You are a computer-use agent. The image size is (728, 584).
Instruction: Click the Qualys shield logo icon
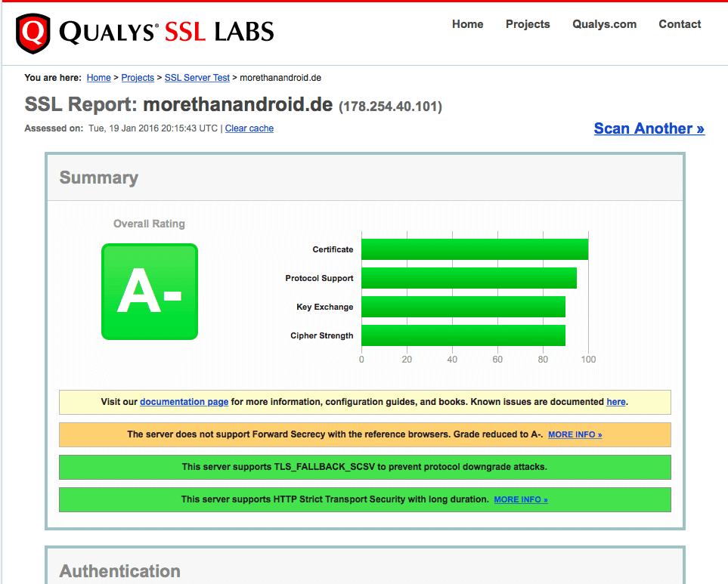click(x=33, y=33)
